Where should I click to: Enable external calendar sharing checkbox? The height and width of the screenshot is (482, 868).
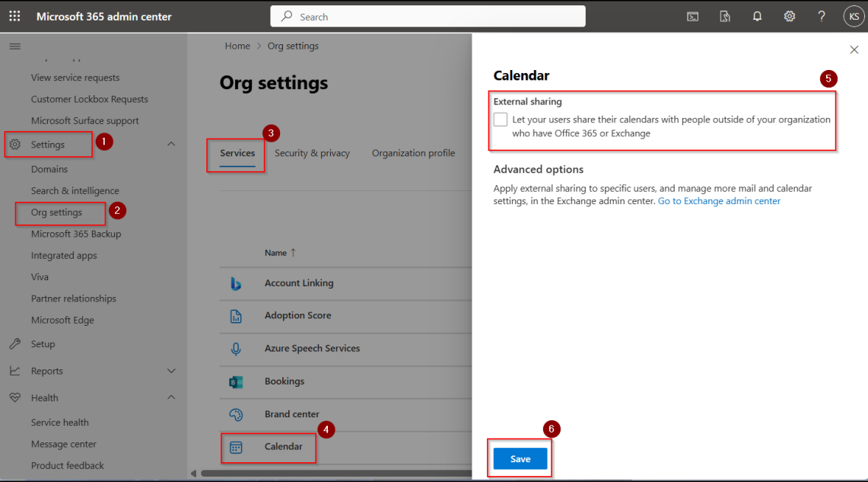pos(501,120)
